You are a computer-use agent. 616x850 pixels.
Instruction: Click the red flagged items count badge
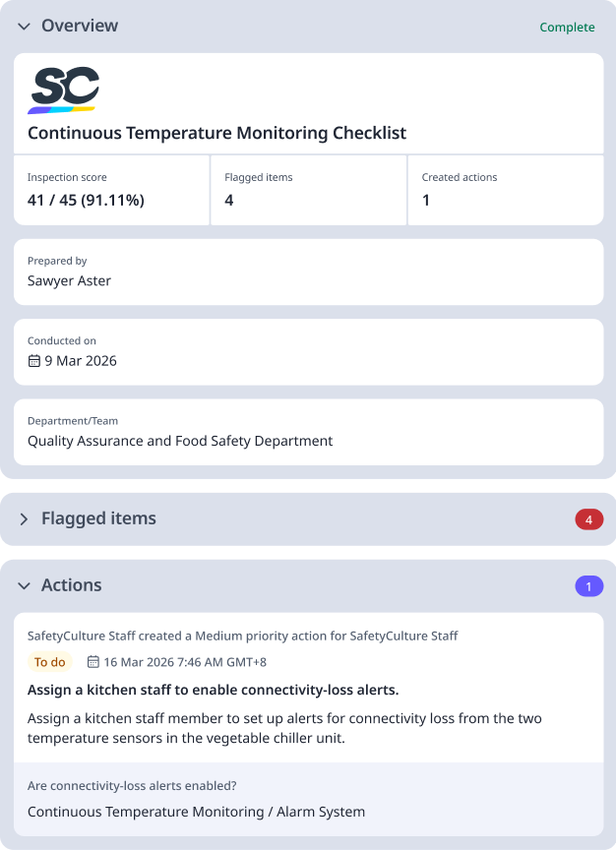click(x=588, y=518)
